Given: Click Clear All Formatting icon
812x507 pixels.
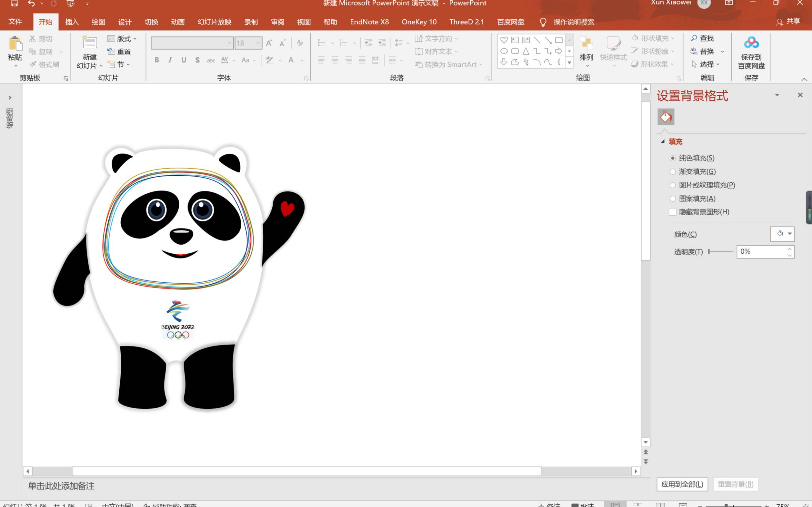Looking at the screenshot, I should [300, 43].
